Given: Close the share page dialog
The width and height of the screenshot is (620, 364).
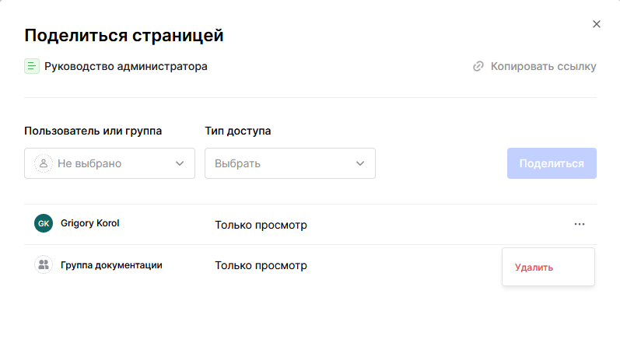Looking at the screenshot, I should click(597, 24).
